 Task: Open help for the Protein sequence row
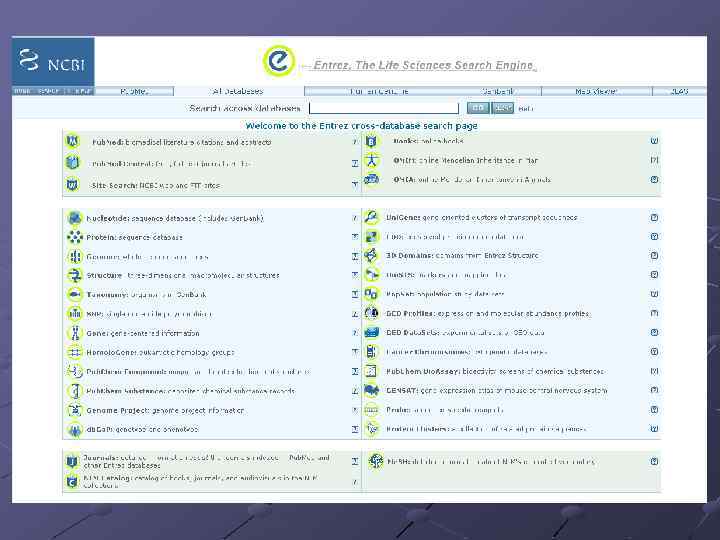(355, 237)
